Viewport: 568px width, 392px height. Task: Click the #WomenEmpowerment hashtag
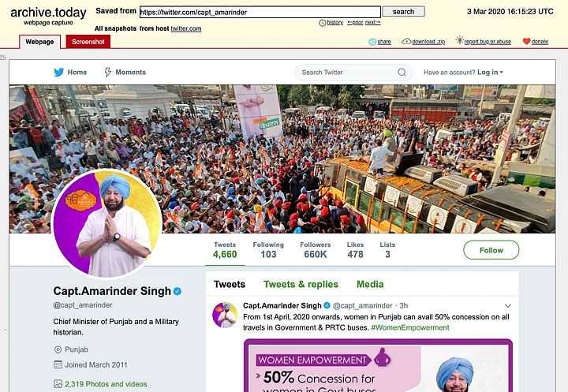410,327
